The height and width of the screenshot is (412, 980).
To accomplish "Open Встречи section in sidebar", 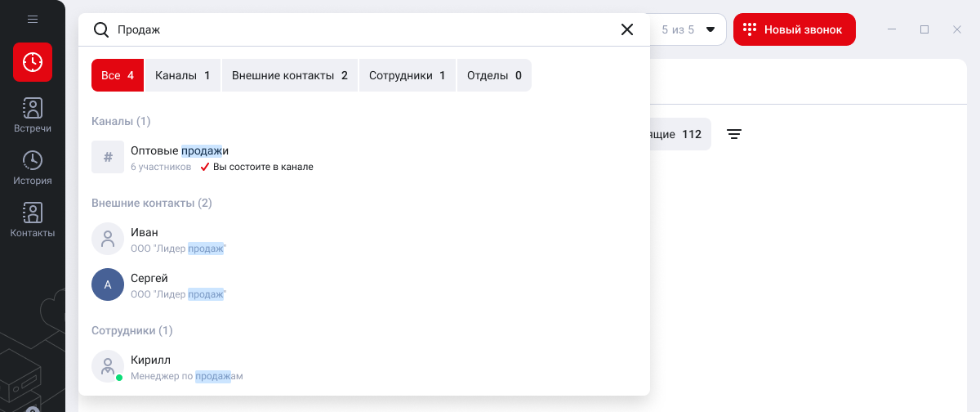I will point(33,115).
